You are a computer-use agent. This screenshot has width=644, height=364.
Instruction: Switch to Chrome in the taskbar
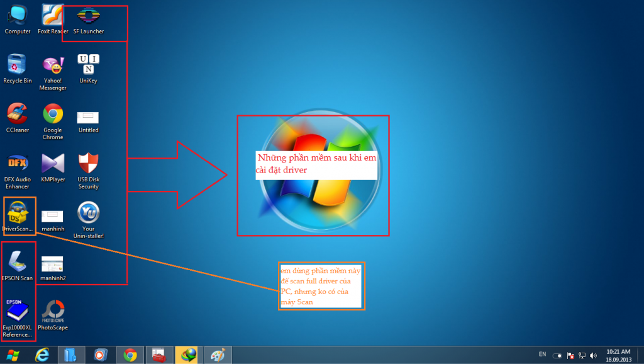[130, 355]
